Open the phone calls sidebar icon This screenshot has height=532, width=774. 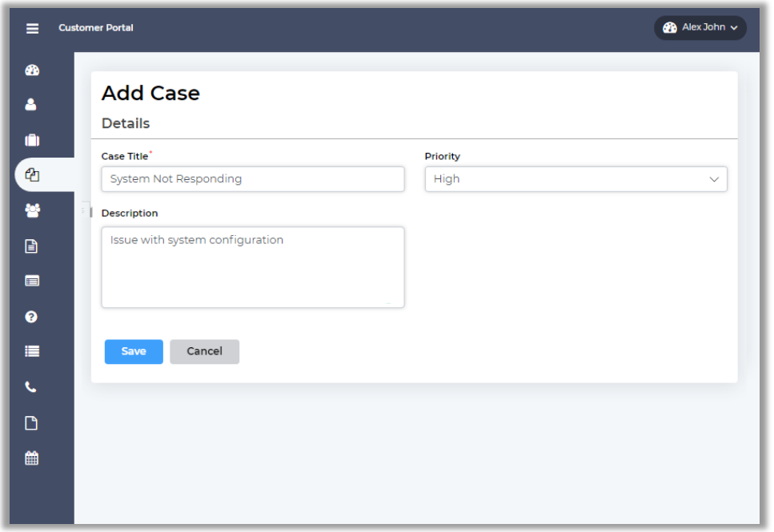click(32, 387)
